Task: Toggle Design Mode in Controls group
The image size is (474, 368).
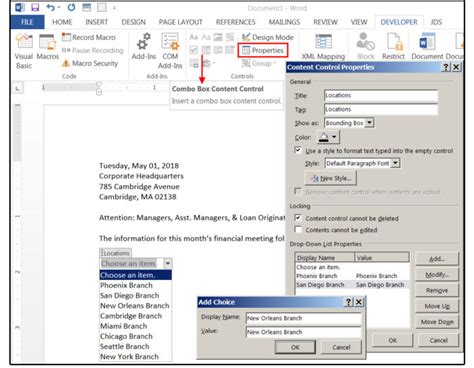Action: (268, 37)
